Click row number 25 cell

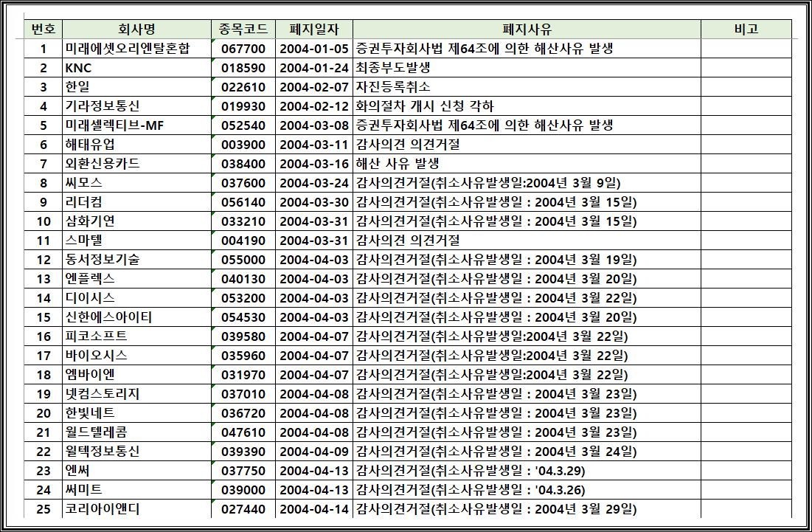[44, 508]
